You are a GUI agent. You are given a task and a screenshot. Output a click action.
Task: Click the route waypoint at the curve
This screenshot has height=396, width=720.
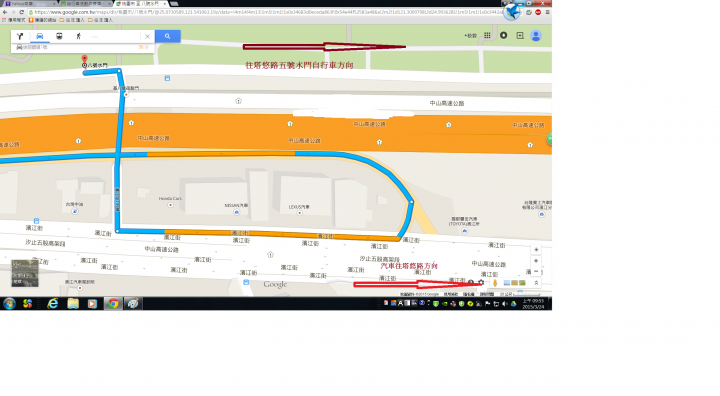(x=411, y=202)
